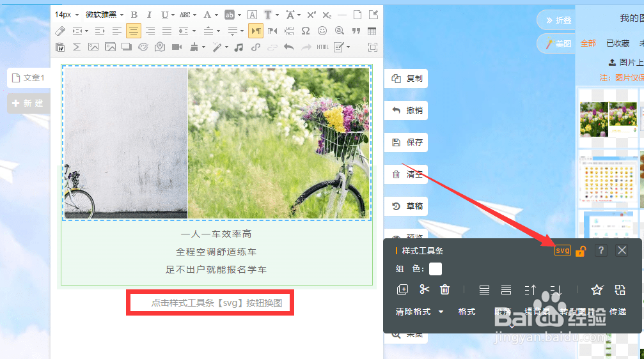Insert a map location

pyautogui.click(x=160, y=47)
